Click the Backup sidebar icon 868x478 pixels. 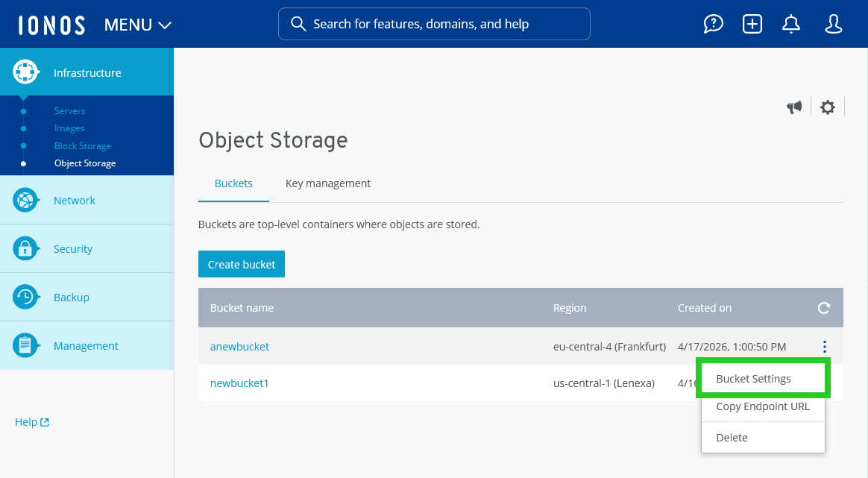[26, 297]
